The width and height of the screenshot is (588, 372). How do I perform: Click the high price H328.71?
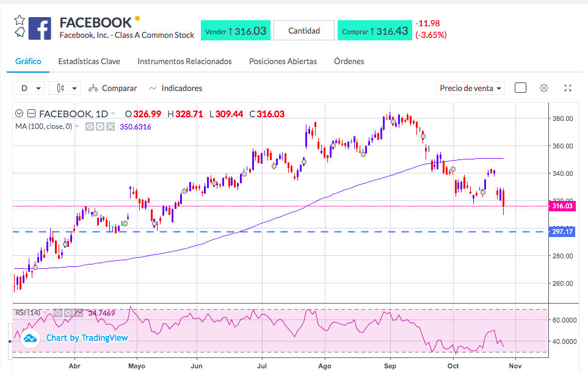click(x=185, y=114)
